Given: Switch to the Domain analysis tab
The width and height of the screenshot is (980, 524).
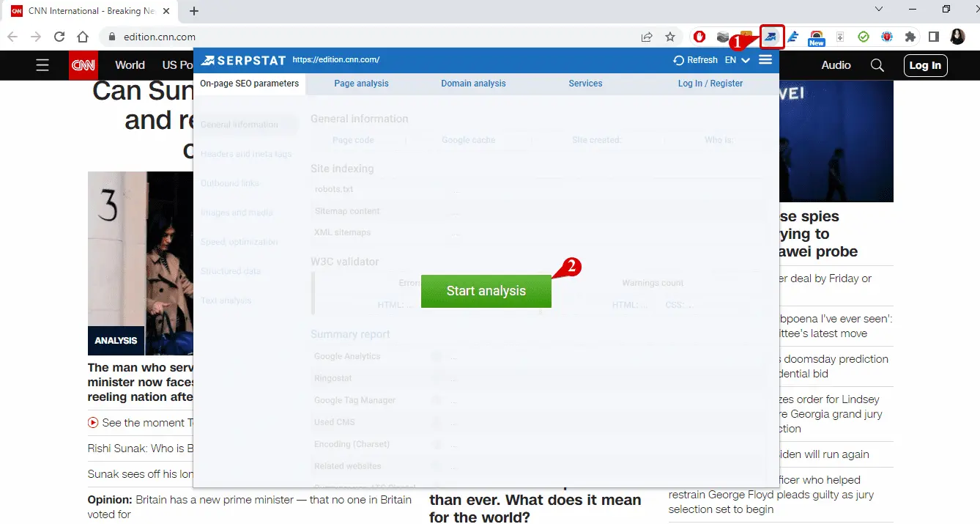Looking at the screenshot, I should point(473,84).
